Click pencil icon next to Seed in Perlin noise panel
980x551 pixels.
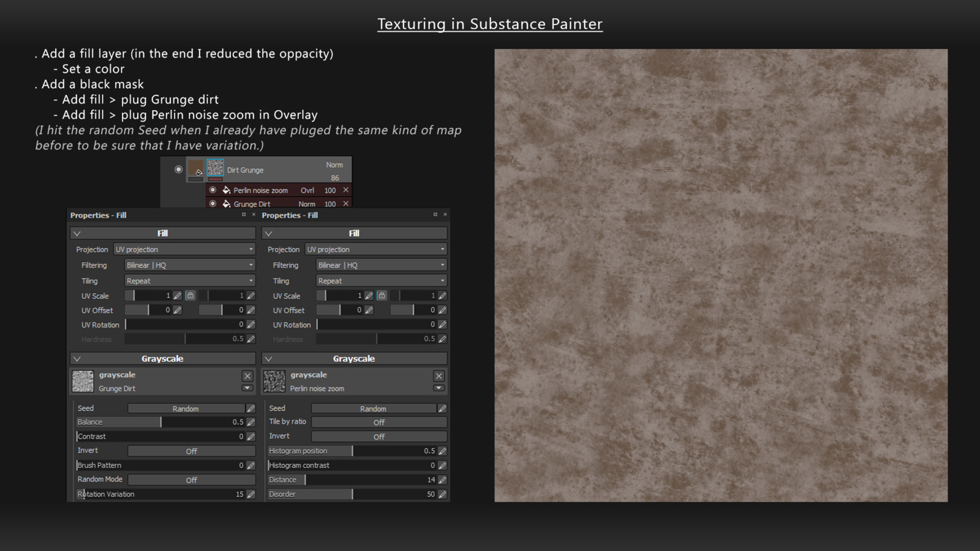442,408
